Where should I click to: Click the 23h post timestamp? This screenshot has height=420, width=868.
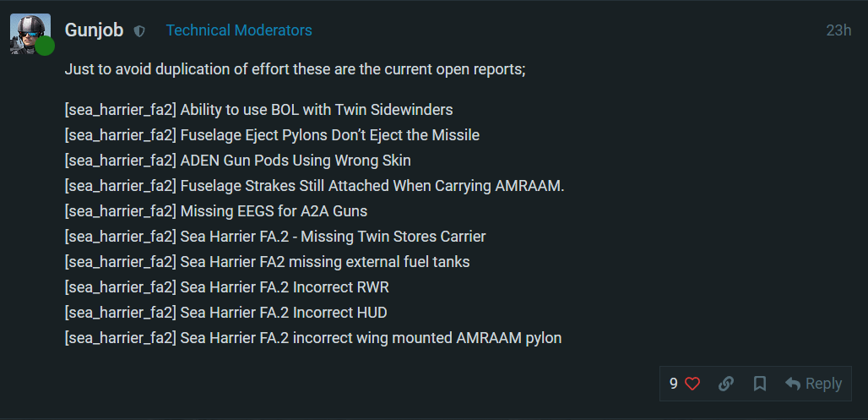(x=838, y=30)
